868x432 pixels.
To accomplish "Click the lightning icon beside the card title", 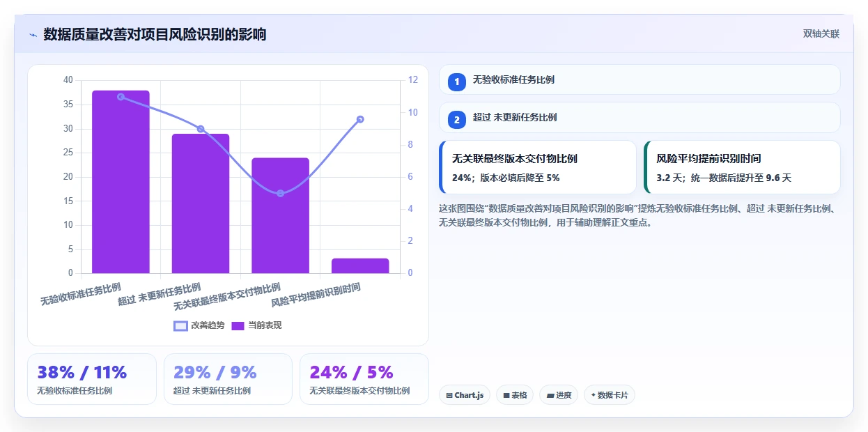I will pyautogui.click(x=33, y=35).
